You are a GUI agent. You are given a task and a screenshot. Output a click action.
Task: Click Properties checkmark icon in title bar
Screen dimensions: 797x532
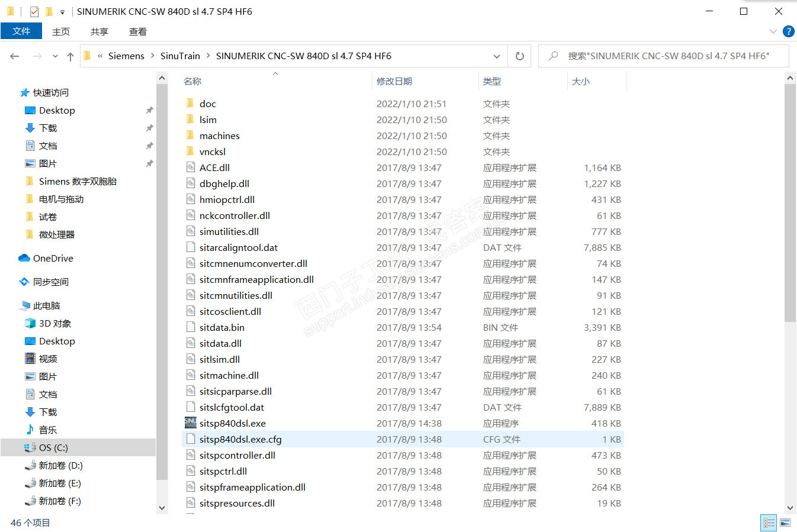click(x=34, y=11)
